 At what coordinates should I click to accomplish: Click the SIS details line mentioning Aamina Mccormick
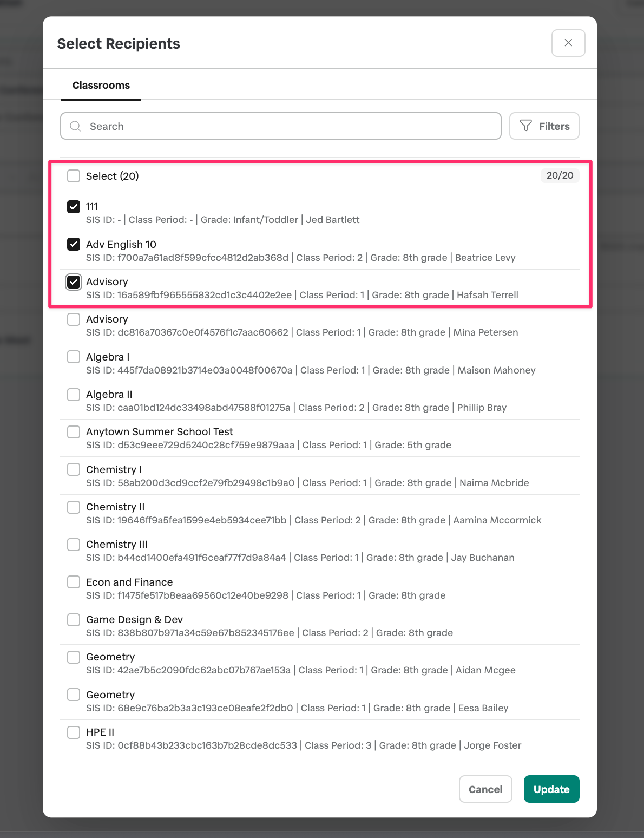coord(313,520)
